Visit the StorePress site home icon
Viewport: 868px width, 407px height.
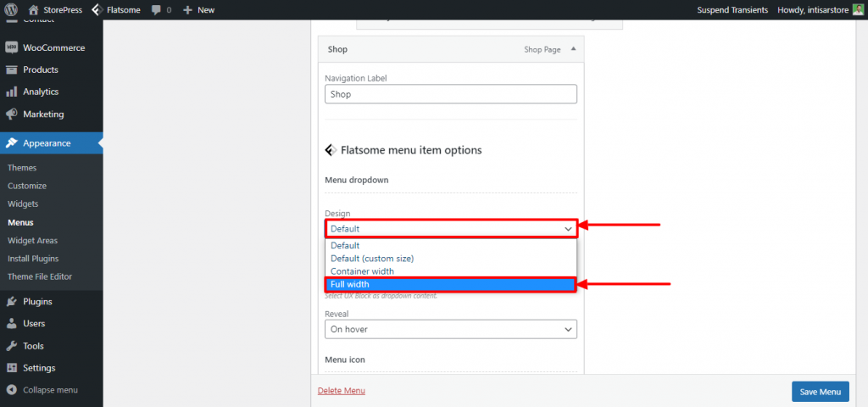pos(34,9)
